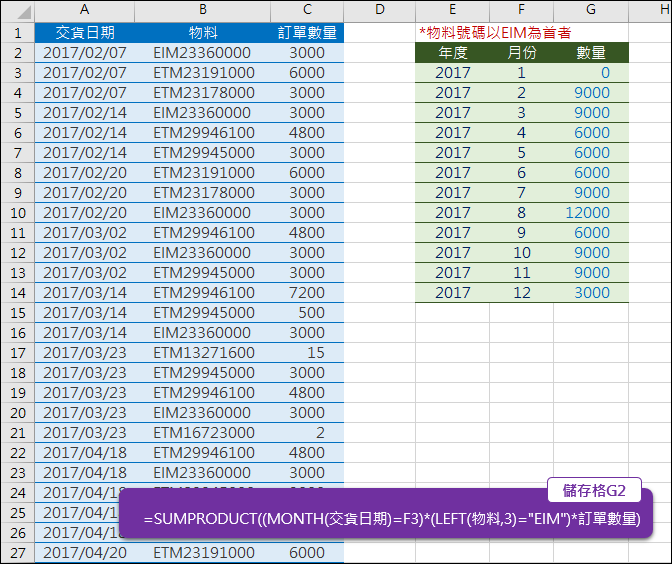The width and height of the screenshot is (672, 564).
Task: Select cell A11 with 2017/03/02
Action: [84, 233]
